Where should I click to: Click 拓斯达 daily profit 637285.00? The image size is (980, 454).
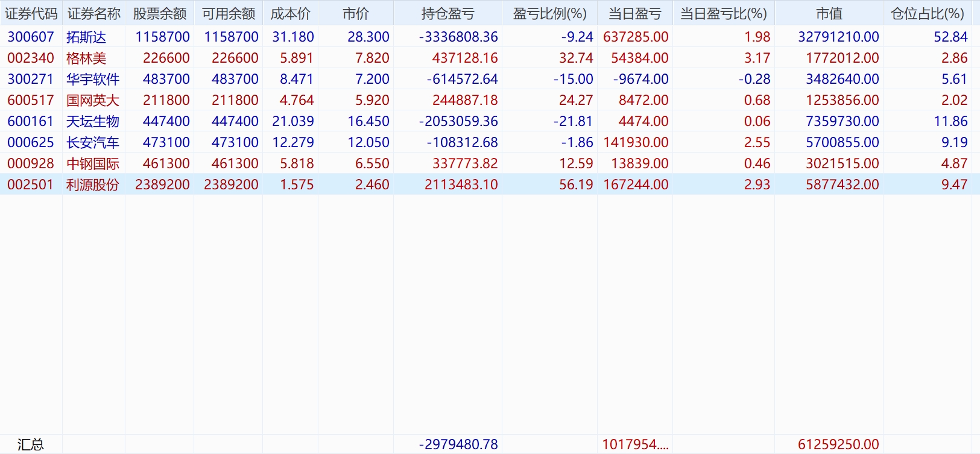pyautogui.click(x=636, y=37)
